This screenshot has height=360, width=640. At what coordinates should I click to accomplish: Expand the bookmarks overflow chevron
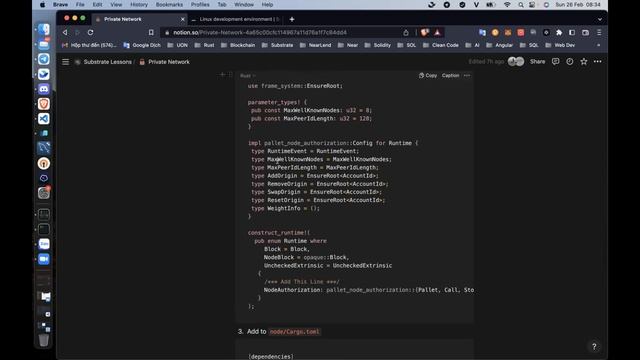pyautogui.click(x=598, y=45)
